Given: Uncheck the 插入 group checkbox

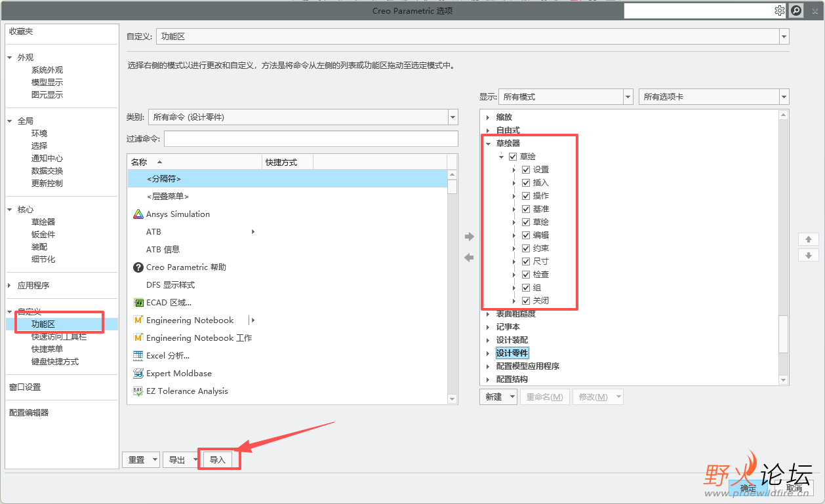Looking at the screenshot, I should [x=526, y=183].
